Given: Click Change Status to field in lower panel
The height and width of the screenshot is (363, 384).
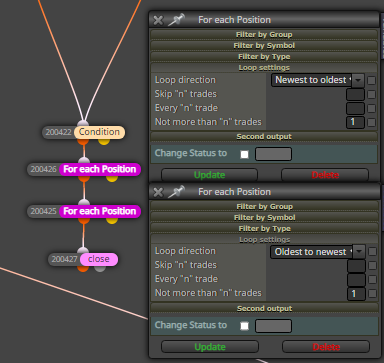Looking at the screenshot, I should coord(273,326).
